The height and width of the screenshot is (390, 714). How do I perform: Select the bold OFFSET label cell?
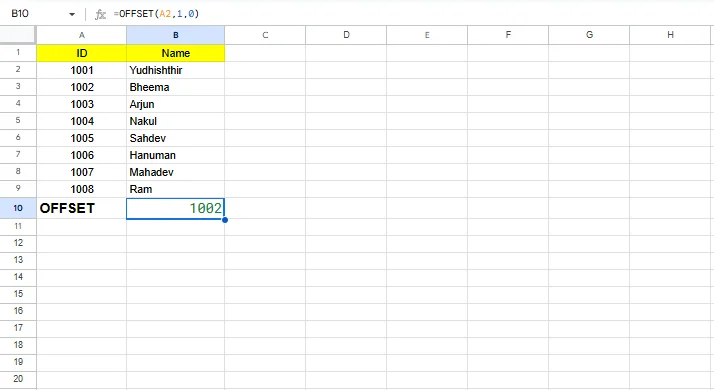pos(82,208)
